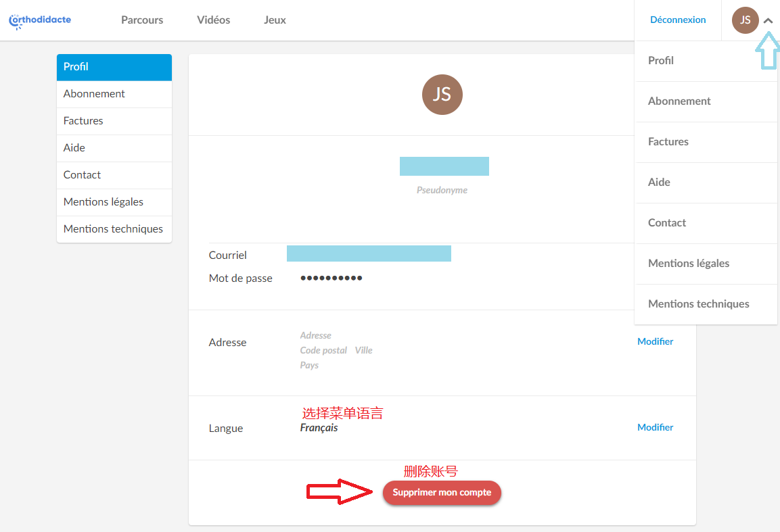Open the Parcours page
This screenshot has width=780, height=532.
[x=142, y=20]
